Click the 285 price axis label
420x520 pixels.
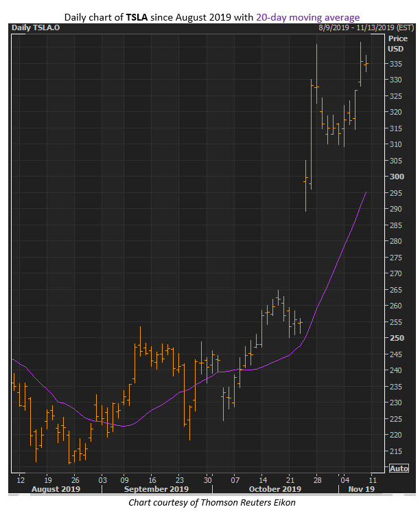coord(395,225)
